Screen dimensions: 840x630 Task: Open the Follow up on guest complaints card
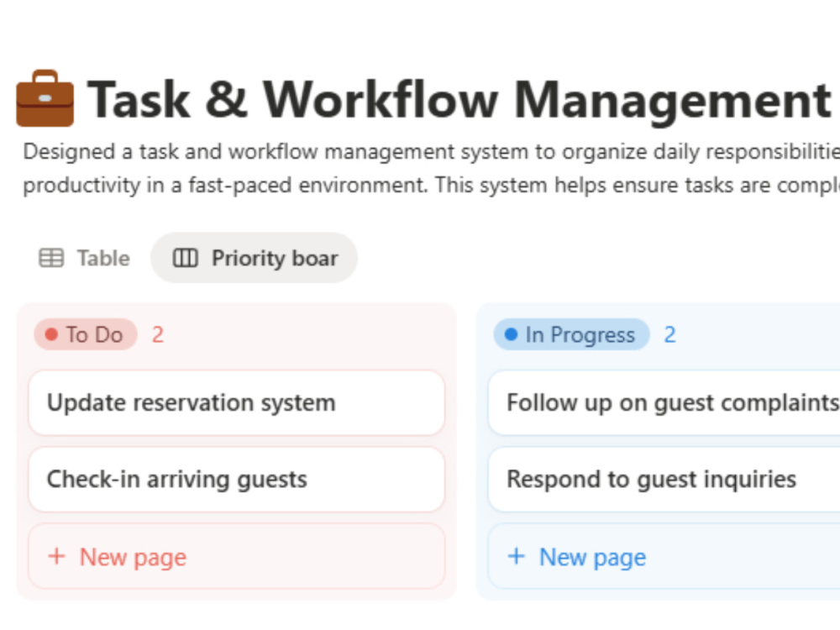[664, 403]
